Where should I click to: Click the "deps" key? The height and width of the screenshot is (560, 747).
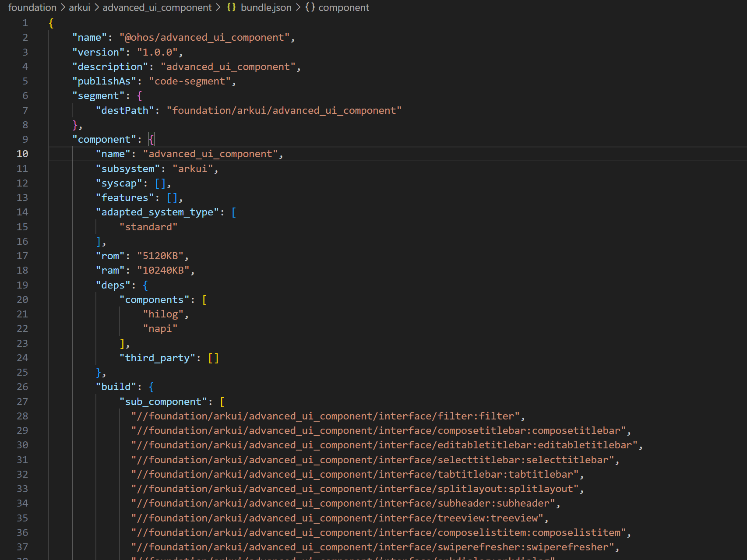click(113, 285)
